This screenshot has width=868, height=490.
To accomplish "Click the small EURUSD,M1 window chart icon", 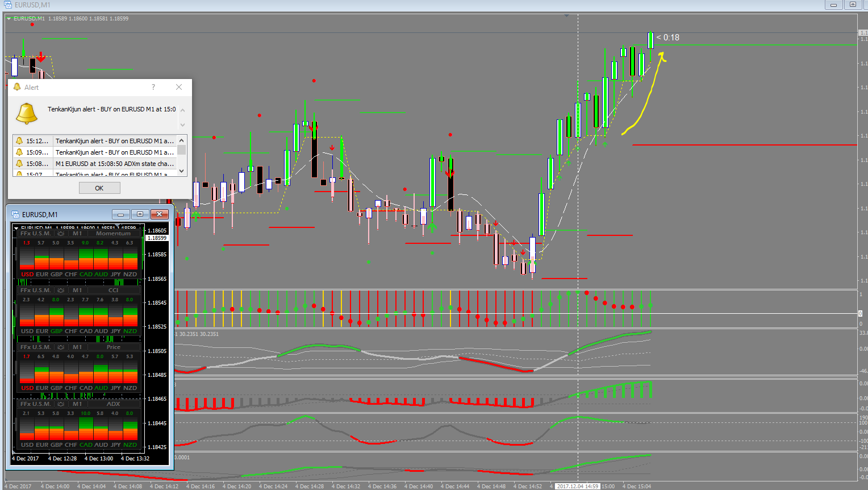I will (15, 214).
